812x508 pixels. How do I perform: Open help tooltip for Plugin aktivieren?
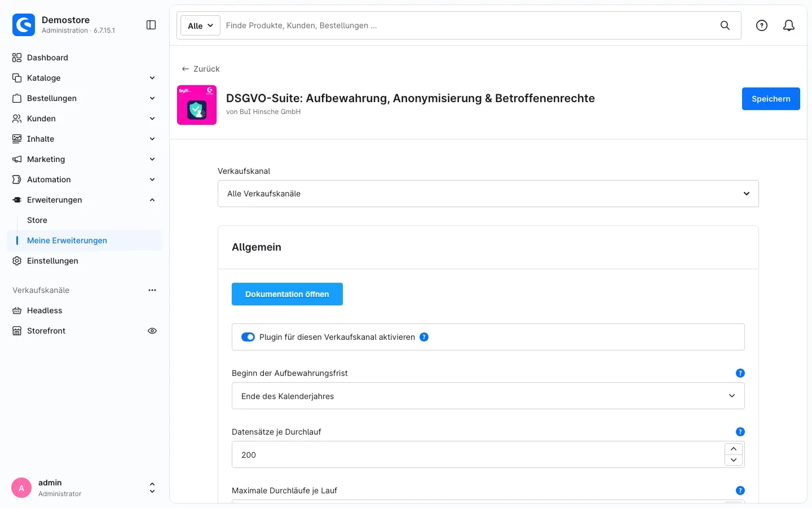pos(424,337)
